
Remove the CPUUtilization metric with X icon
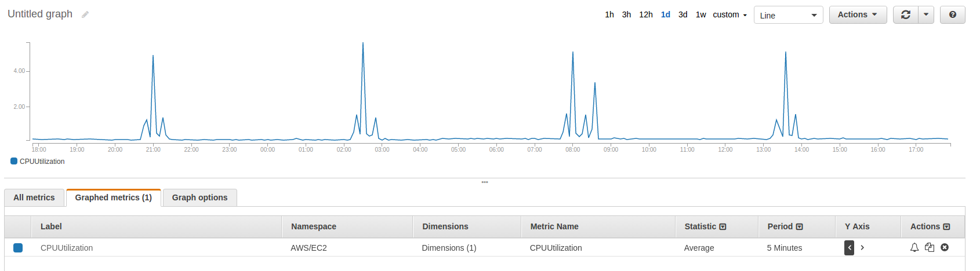(945, 248)
